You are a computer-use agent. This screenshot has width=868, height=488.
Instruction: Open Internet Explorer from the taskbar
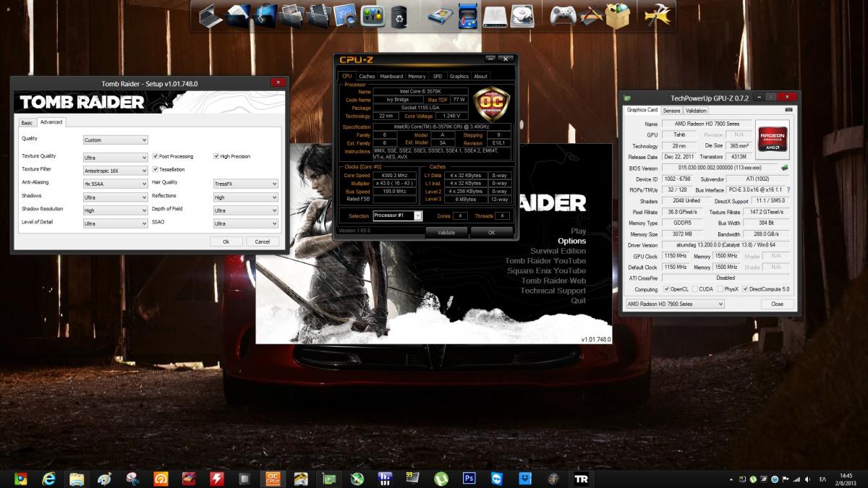[49, 478]
